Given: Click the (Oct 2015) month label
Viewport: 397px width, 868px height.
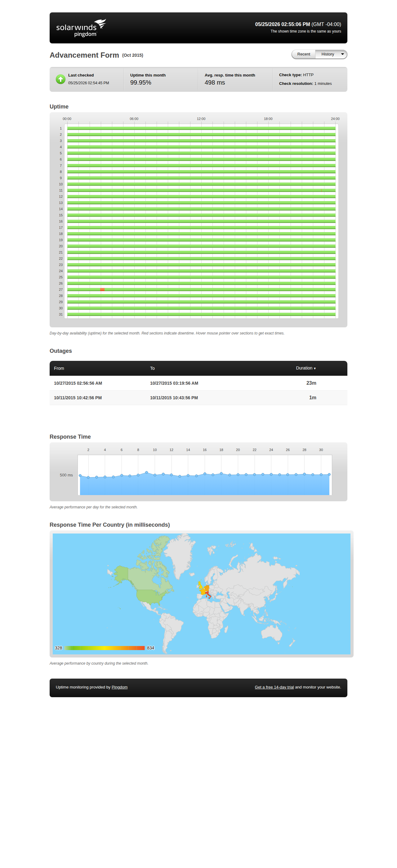Looking at the screenshot, I should click(132, 55).
